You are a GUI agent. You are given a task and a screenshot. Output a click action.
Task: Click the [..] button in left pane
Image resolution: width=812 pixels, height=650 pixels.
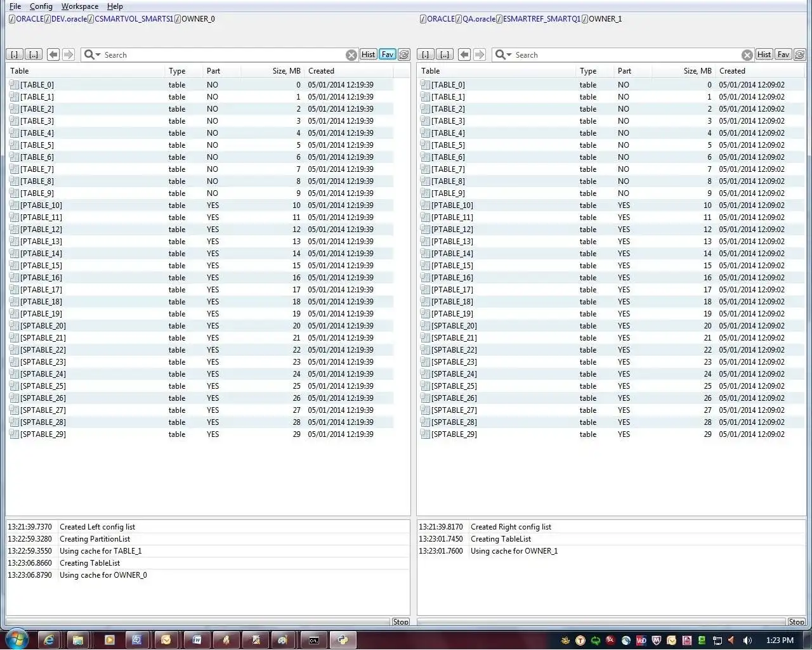34,55
